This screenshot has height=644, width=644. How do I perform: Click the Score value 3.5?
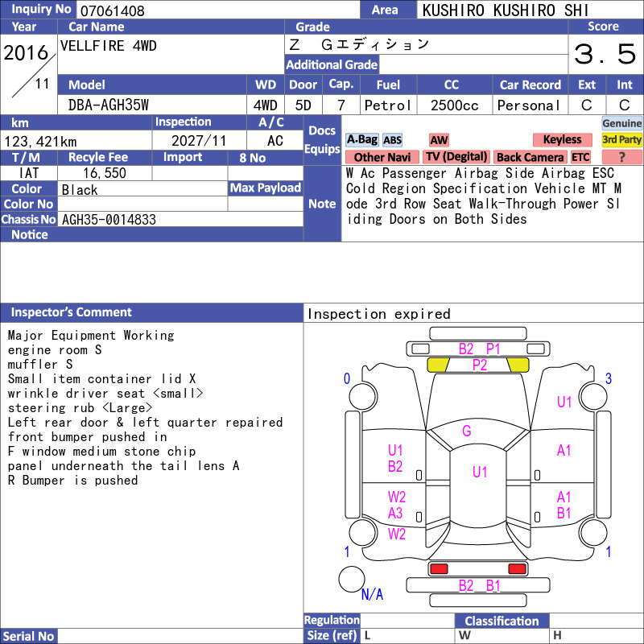click(605, 54)
